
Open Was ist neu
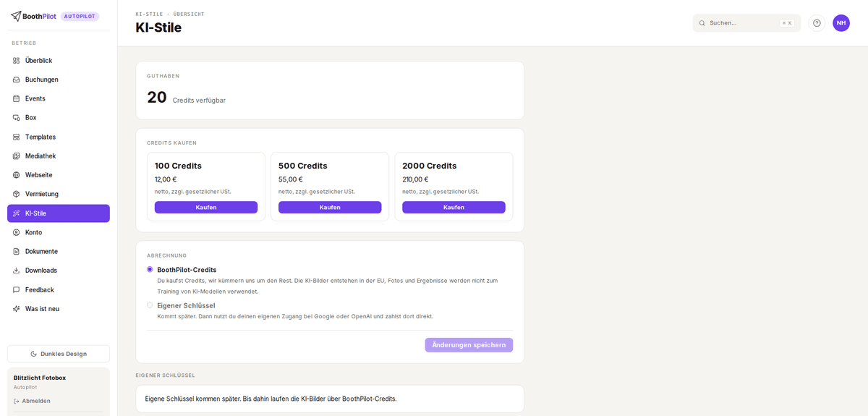[59, 309]
